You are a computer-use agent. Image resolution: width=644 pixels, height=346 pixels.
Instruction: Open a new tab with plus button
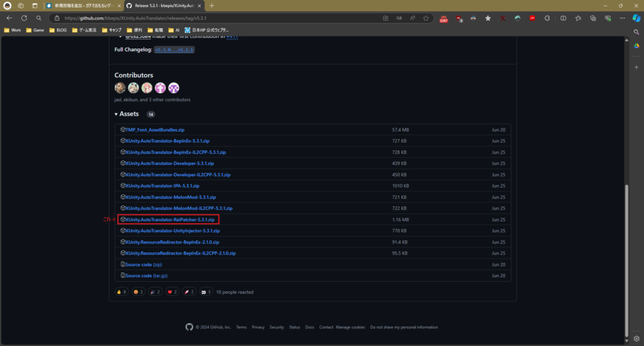pos(211,6)
